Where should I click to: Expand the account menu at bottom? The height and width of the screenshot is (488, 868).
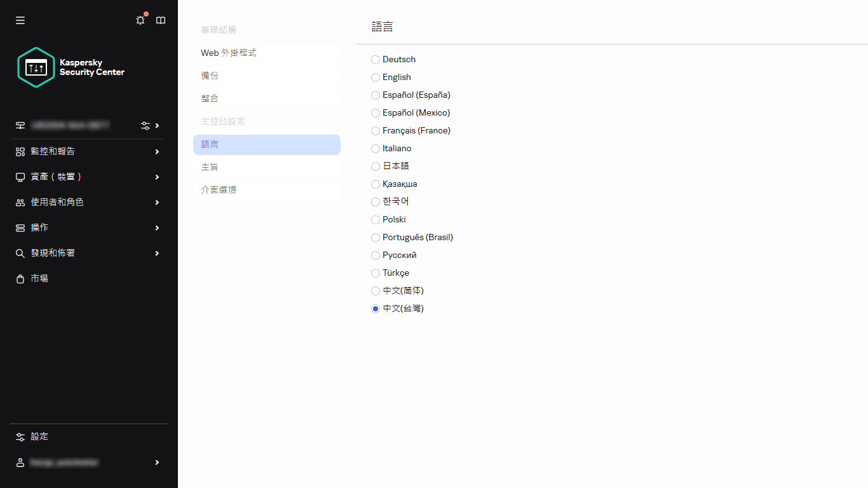coord(89,462)
